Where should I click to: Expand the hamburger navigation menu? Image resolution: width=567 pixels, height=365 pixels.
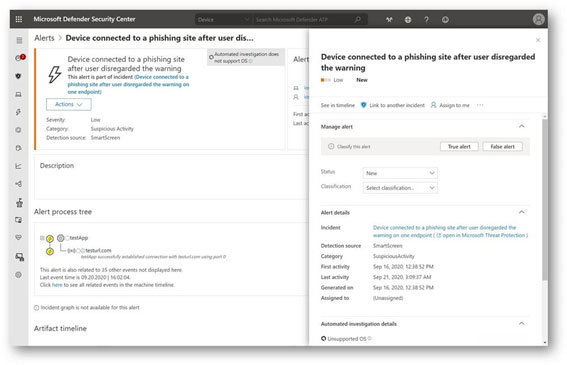(x=19, y=40)
